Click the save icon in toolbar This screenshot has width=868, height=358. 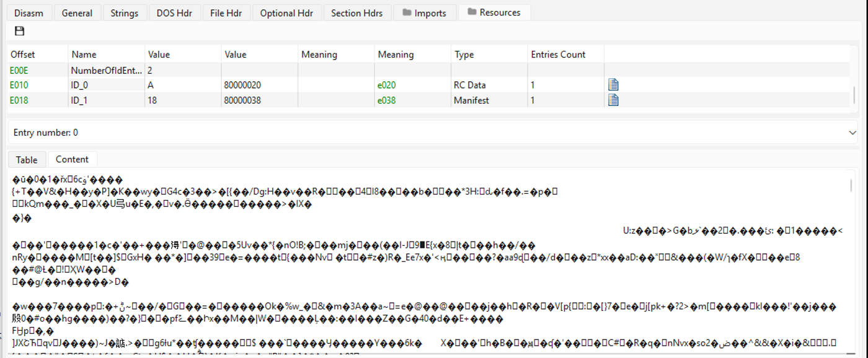coord(20,31)
